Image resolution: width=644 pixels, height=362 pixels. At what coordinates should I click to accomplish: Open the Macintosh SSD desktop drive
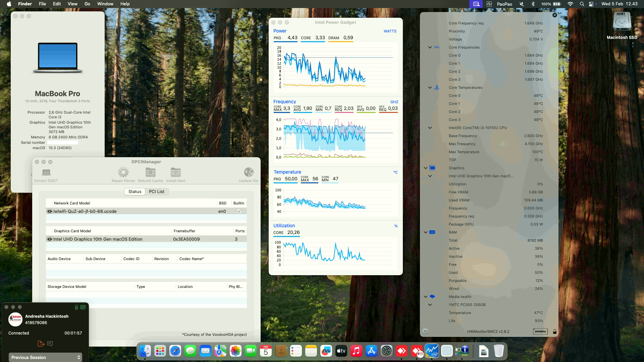tap(622, 26)
